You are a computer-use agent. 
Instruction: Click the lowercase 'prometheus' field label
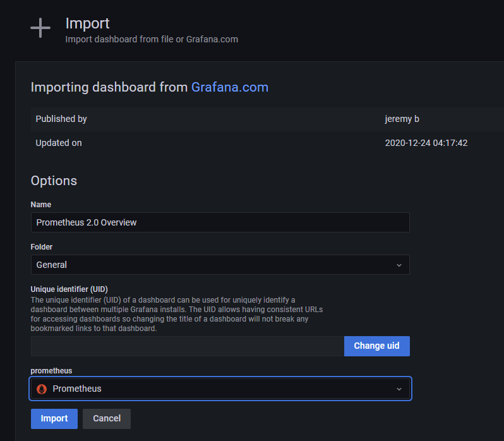51,371
